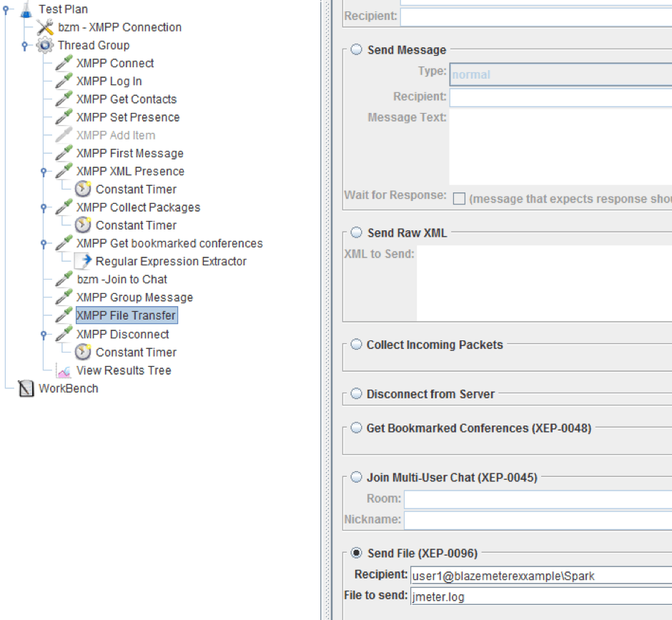Collapse the XMPP XML Presence node
672x620 pixels.
point(44,171)
